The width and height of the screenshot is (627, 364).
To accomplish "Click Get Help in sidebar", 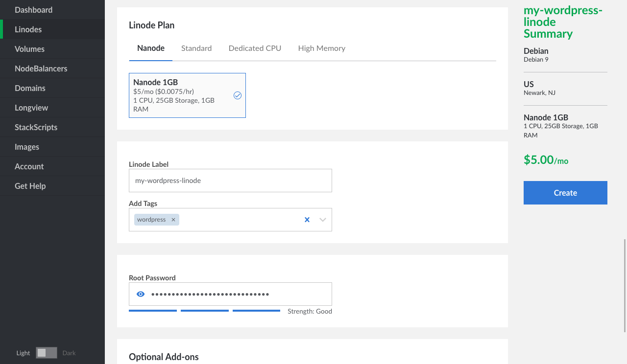I will (30, 186).
